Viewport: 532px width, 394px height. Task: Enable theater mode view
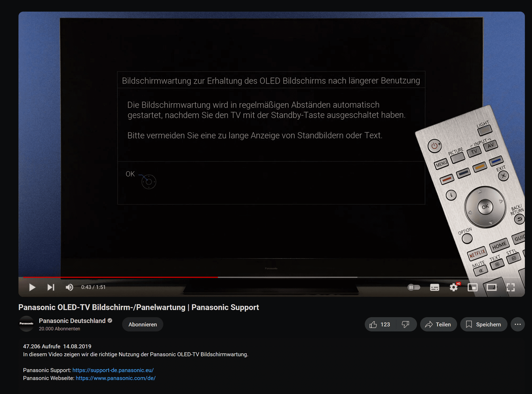[492, 287]
